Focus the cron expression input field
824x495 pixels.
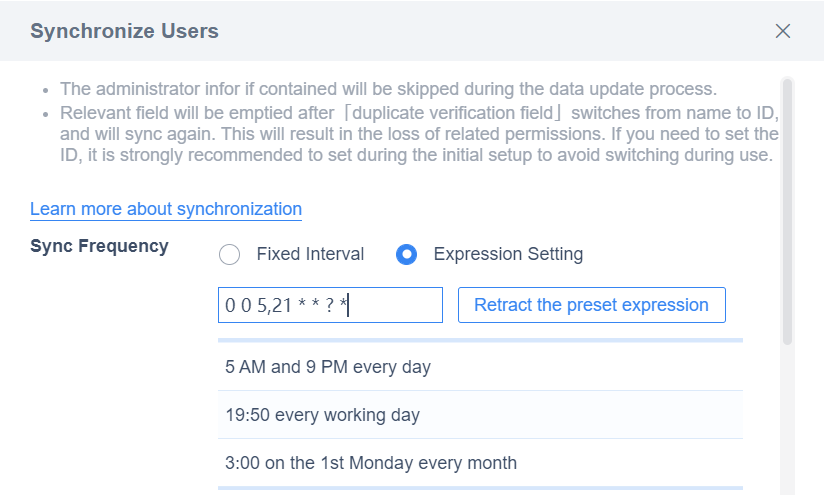click(331, 305)
